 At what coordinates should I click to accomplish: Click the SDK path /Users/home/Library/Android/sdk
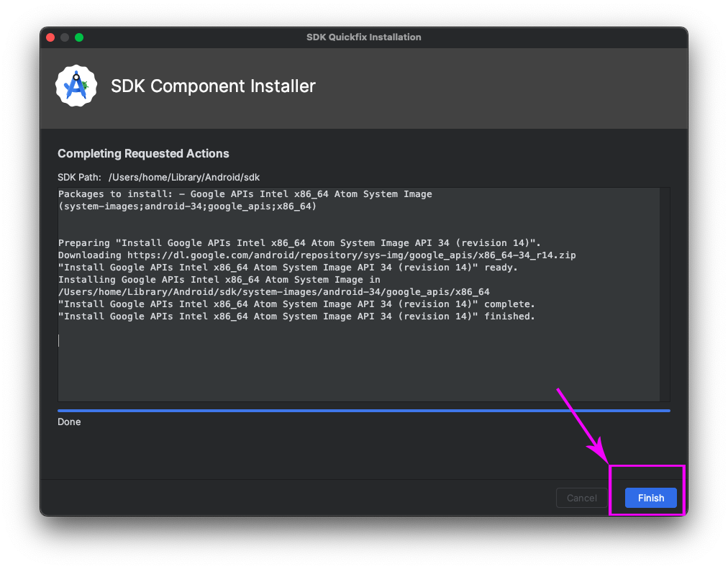pos(183,177)
